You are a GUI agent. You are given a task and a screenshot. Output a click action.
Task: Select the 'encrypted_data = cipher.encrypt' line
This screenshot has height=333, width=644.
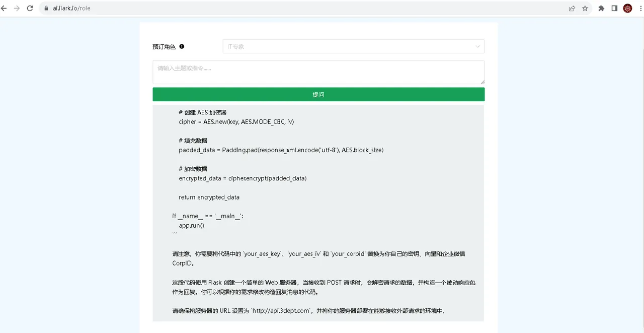pyautogui.click(x=243, y=178)
